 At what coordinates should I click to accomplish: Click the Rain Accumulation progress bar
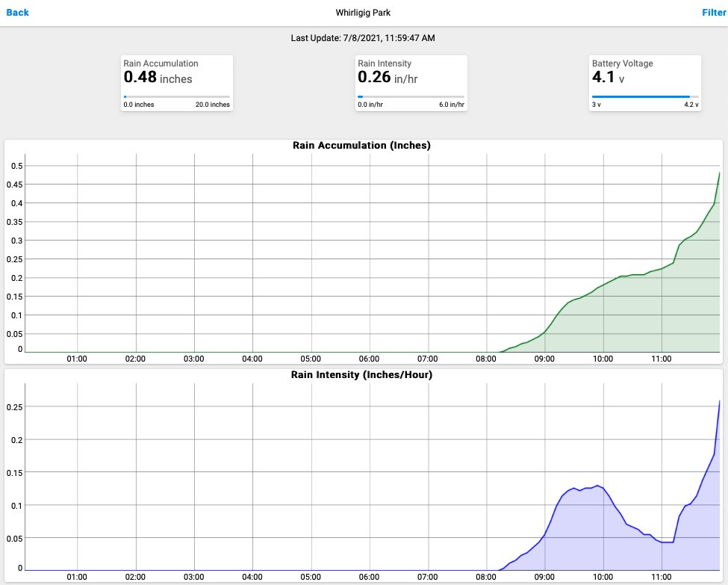point(177,96)
